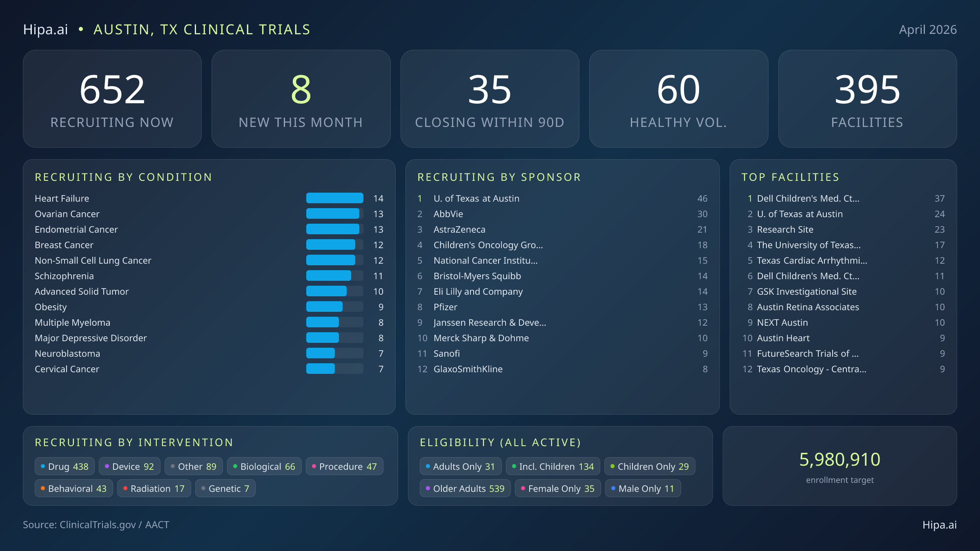
Task: Click the Other 89 chip
Action: [194, 467]
